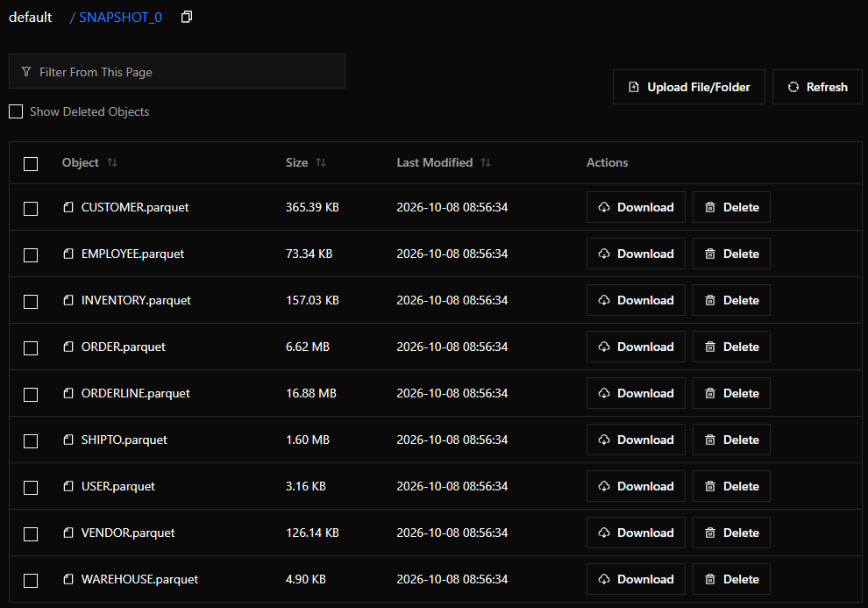Click the 3.16 KB size value
The width and height of the screenshot is (868, 608).
click(306, 486)
